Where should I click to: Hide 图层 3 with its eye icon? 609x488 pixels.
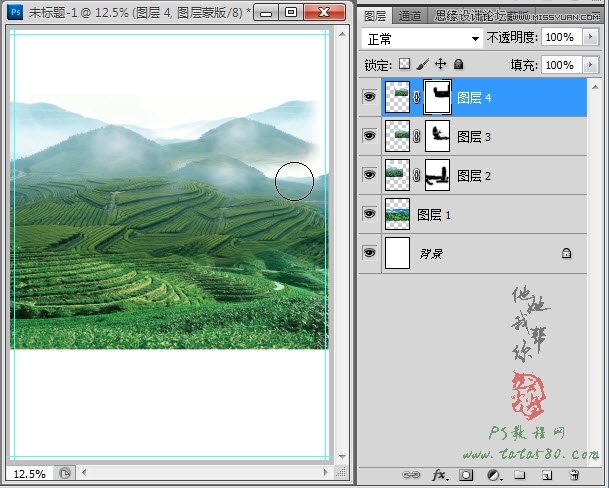click(369, 135)
